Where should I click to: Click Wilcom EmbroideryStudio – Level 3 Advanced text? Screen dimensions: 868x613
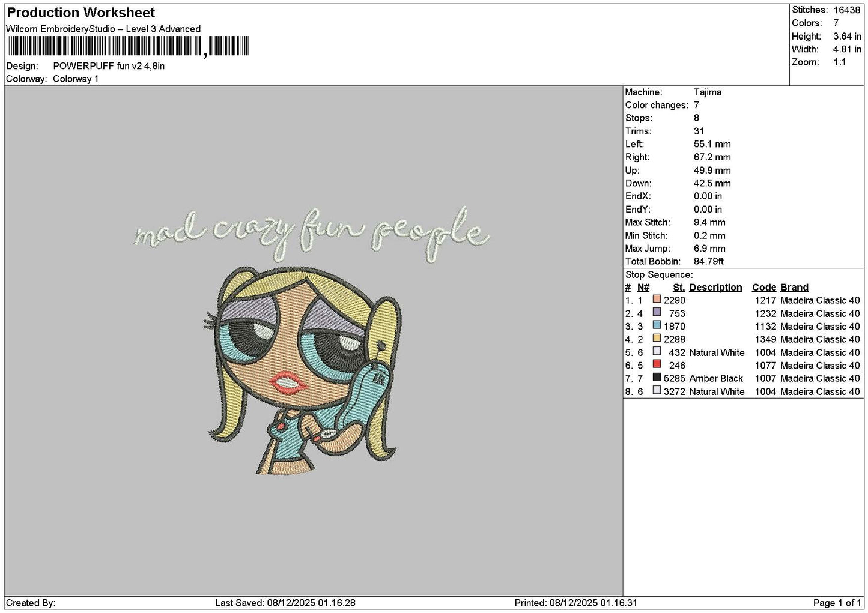[103, 29]
